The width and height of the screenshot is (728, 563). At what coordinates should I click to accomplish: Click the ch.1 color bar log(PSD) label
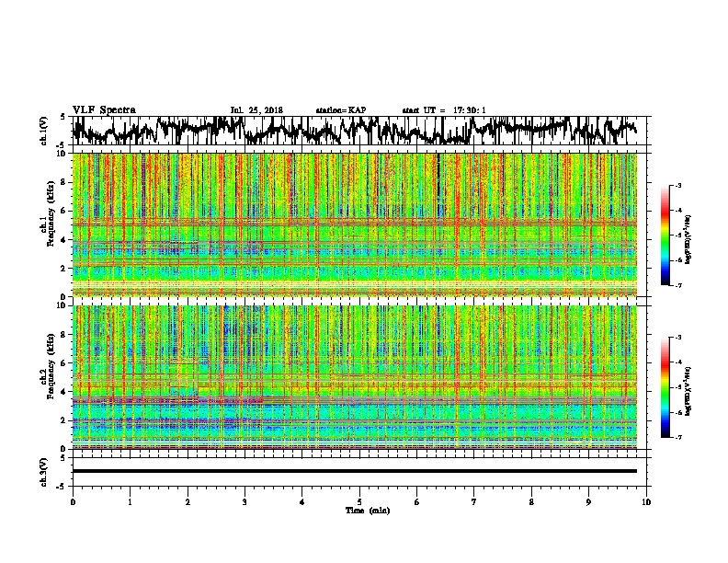688,239
